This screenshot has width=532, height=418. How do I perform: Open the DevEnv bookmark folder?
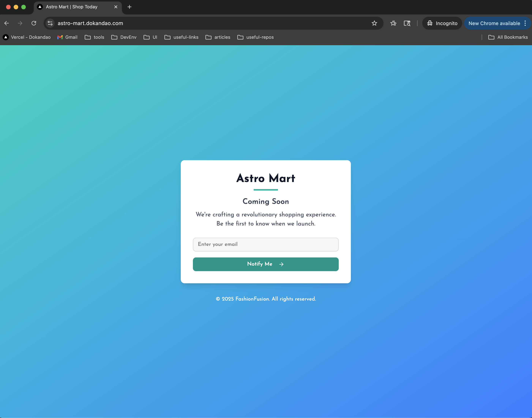(124, 37)
